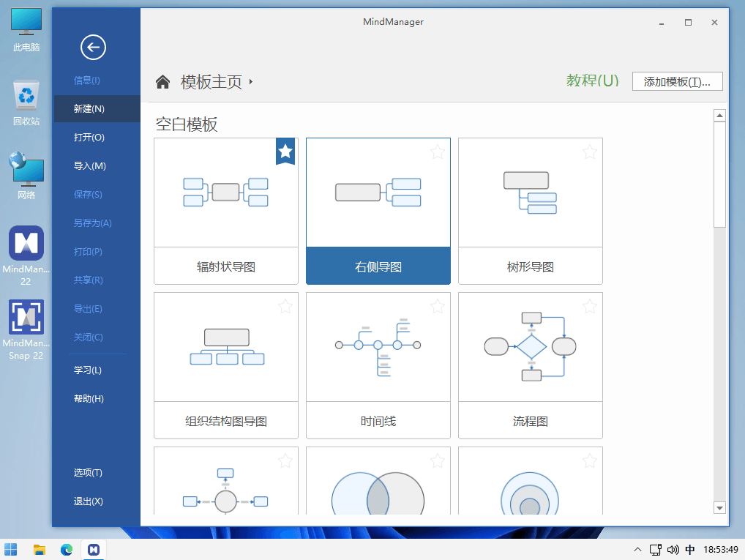
Task: Open the Windows Start menu
Action: coord(10,550)
